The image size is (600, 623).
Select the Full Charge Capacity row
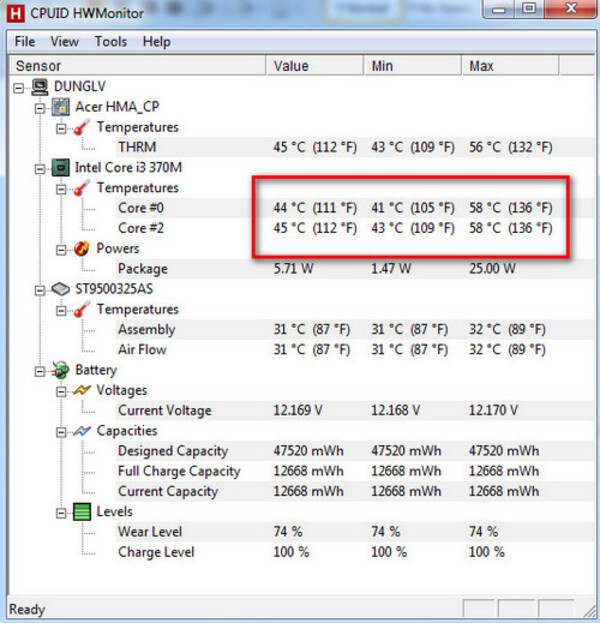(x=354, y=471)
